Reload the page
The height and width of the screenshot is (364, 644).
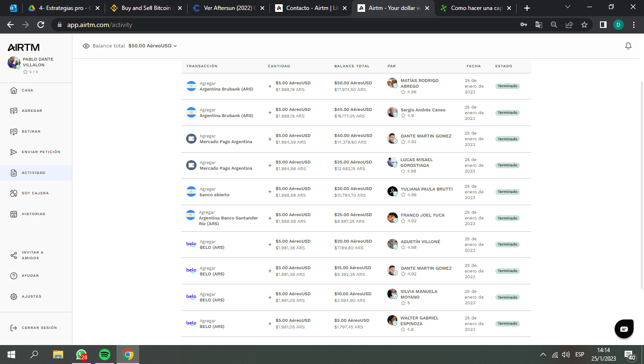pos(41,25)
